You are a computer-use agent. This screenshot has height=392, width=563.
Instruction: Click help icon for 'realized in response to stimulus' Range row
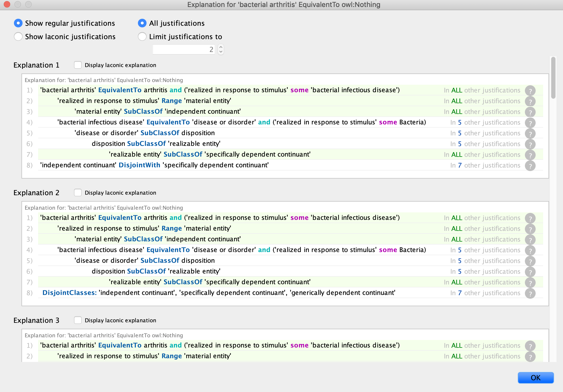(530, 101)
